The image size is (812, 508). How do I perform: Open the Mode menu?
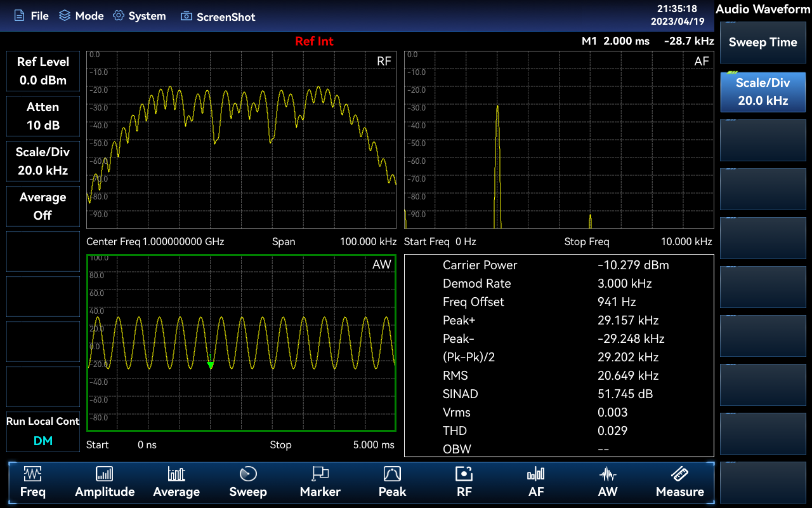click(81, 16)
